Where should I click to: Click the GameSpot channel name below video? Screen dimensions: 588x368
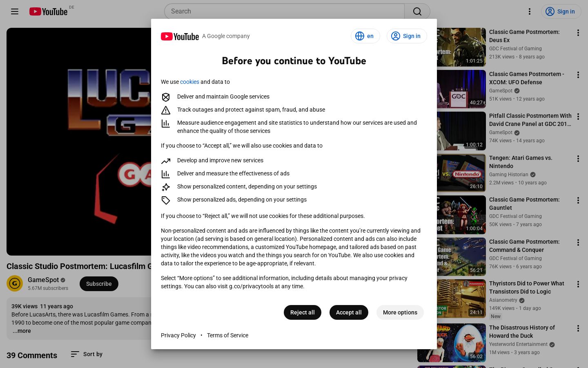tap(43, 280)
